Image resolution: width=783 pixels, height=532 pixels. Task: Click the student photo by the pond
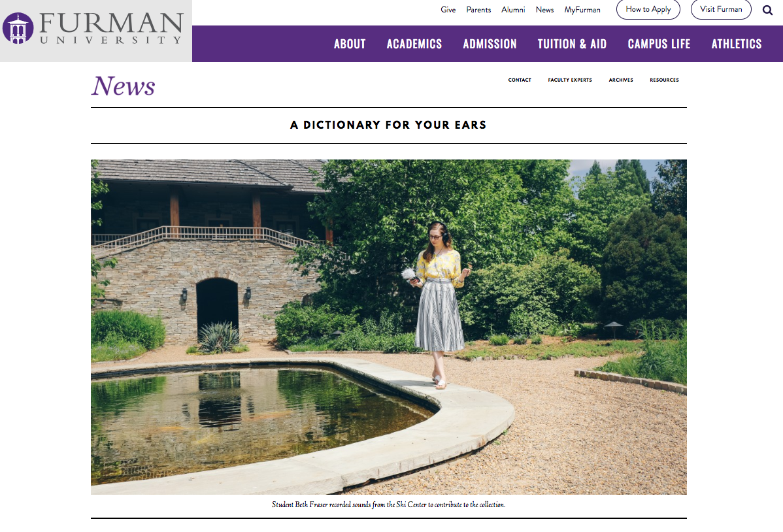pos(388,327)
